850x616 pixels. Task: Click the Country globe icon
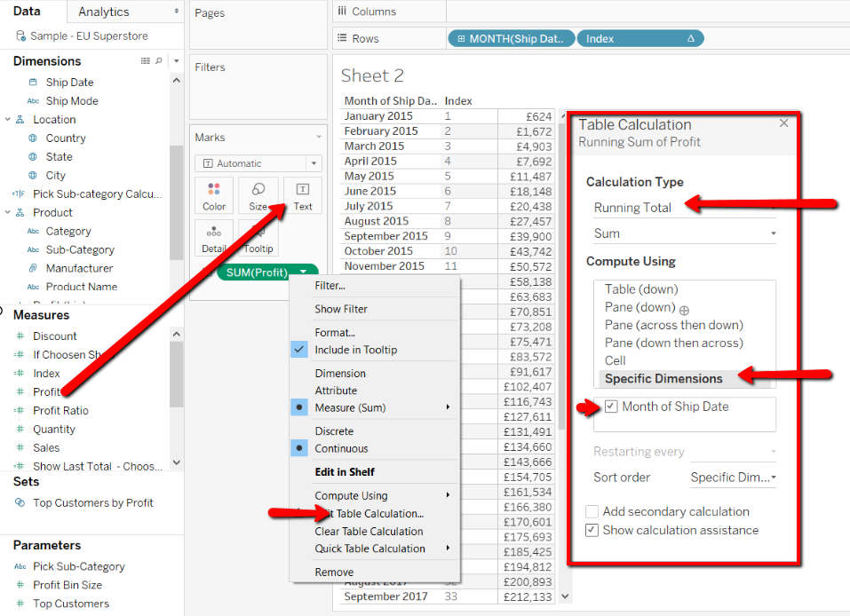tap(33, 138)
